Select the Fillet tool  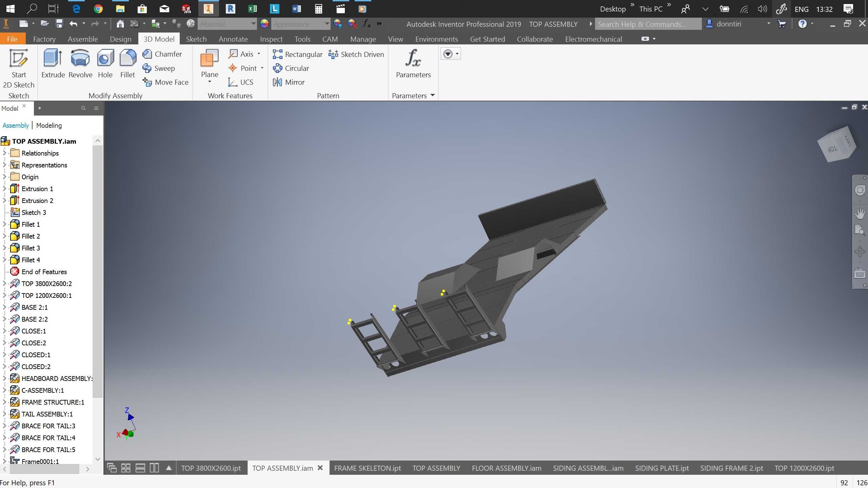(x=127, y=64)
